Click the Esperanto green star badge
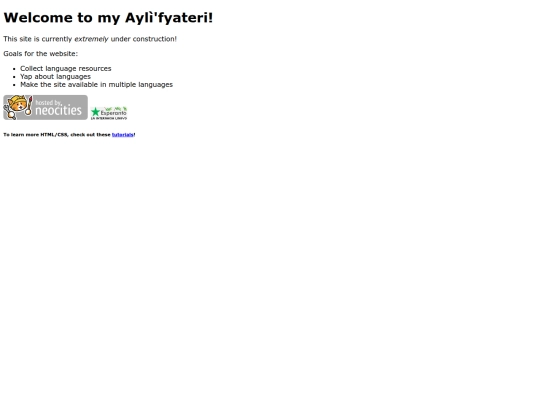 click(109, 113)
